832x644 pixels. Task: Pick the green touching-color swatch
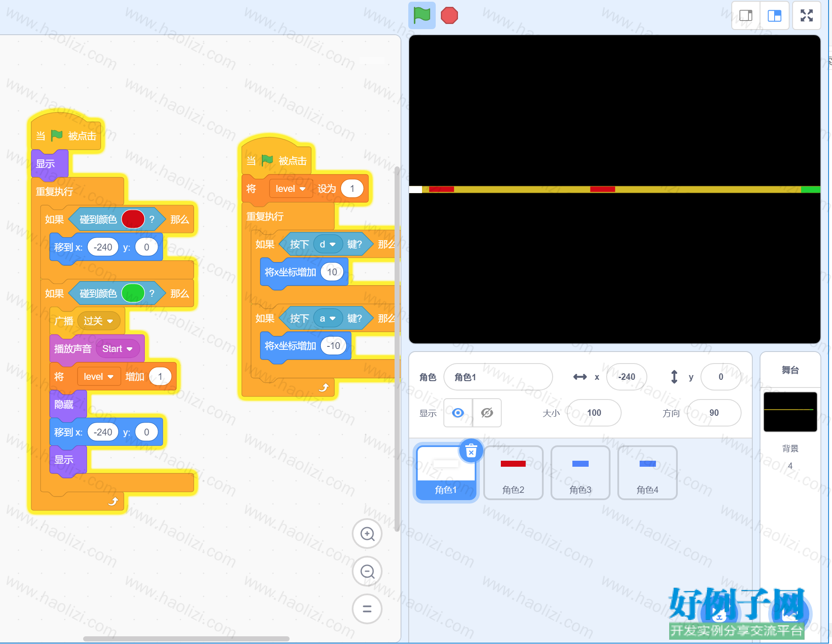(133, 294)
